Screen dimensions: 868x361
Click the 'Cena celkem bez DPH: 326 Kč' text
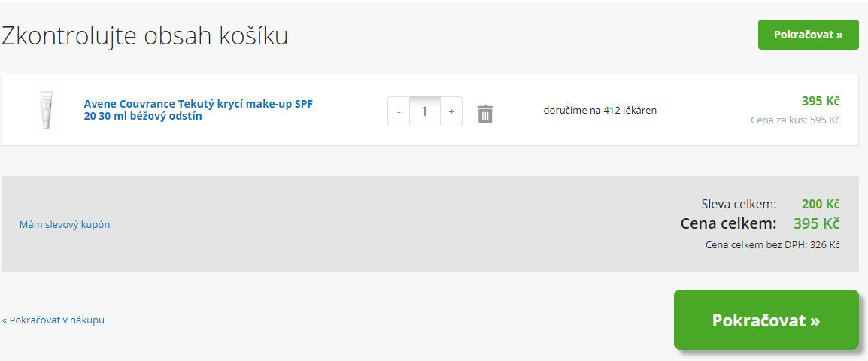772,244
